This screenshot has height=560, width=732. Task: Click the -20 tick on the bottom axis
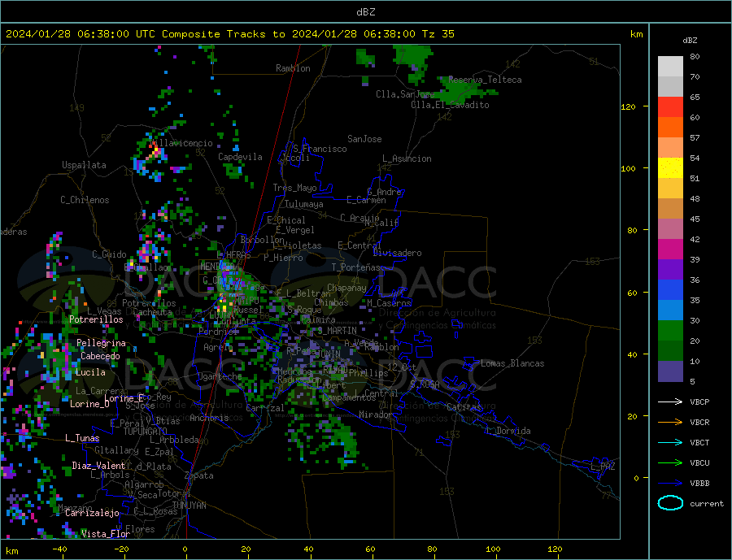[121, 549]
